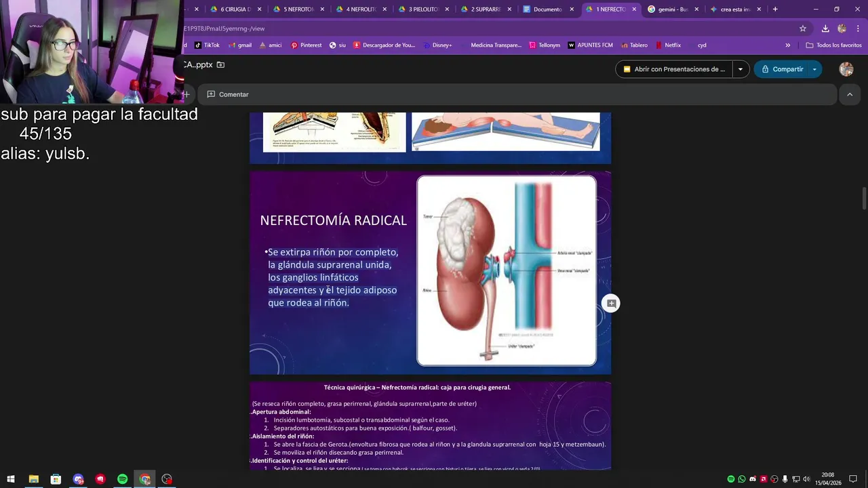
Task: Click the NEFRECTOMÍA RADICAL slide heading
Action: pos(334,220)
